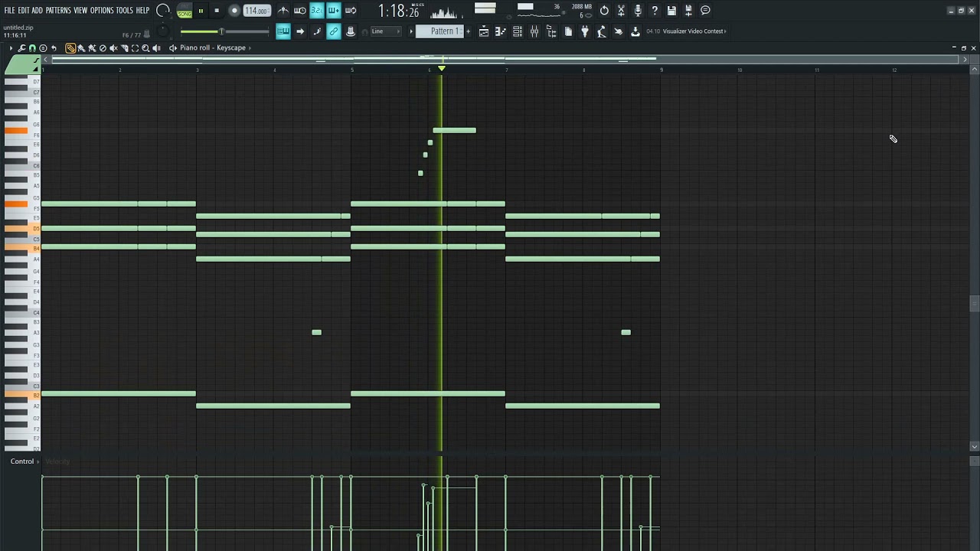Image resolution: width=980 pixels, height=551 pixels.
Task: Click the record button
Action: [x=234, y=11]
